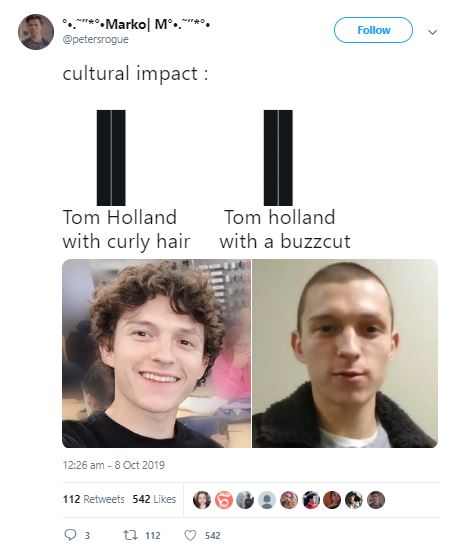Click the reply speech bubble icon
Image resolution: width=459 pixels, height=545 pixels.
(71, 535)
